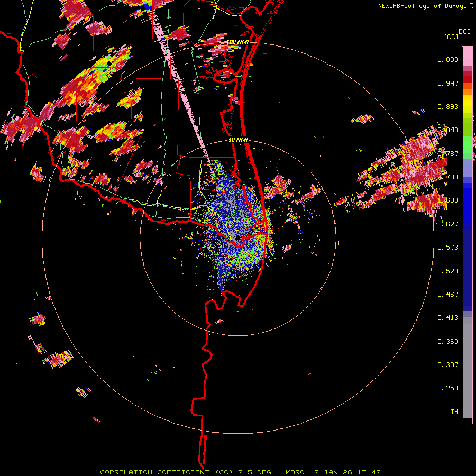Click the 0.413 scale value
This screenshot has height=476, width=476.
448,317
